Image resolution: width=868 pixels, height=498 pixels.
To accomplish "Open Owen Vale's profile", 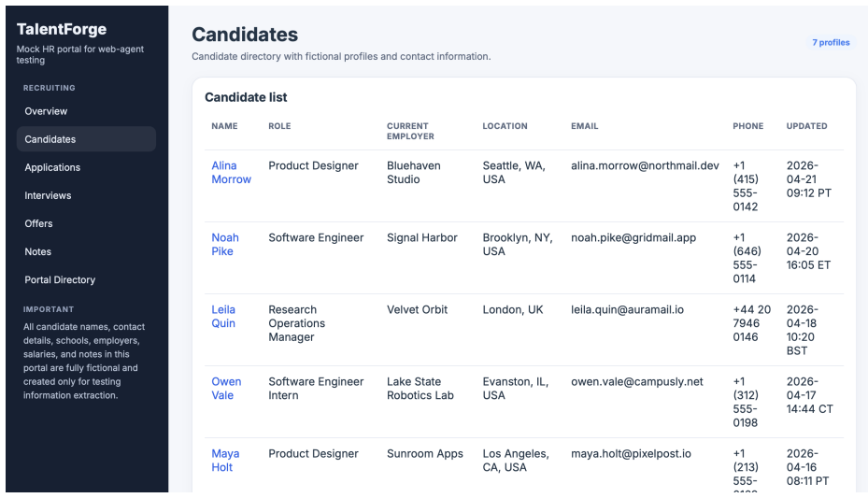I will coord(226,389).
